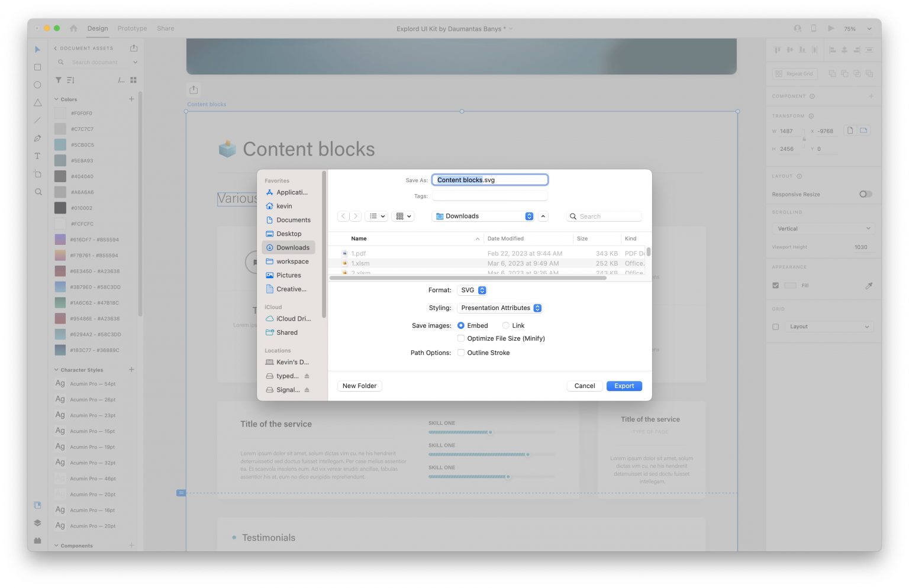The image size is (909, 588).
Task: Open the Format SVG dropdown
Action: click(x=473, y=290)
